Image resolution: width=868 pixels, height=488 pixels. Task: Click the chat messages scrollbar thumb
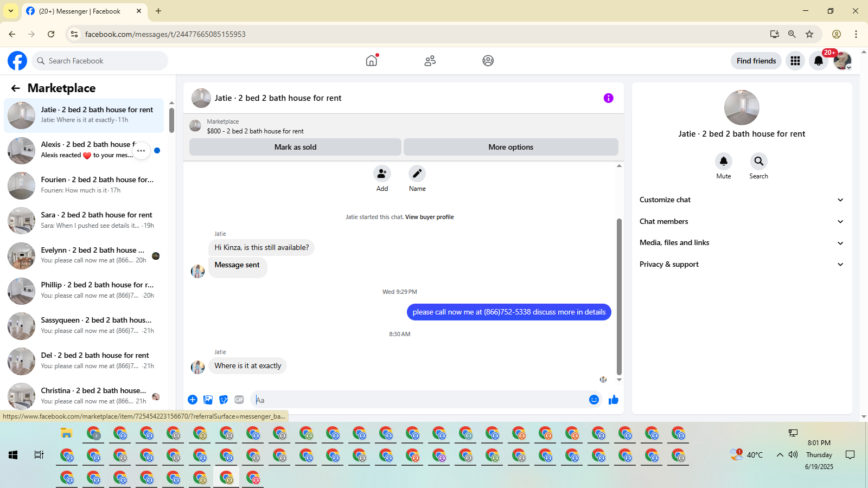[619, 297]
